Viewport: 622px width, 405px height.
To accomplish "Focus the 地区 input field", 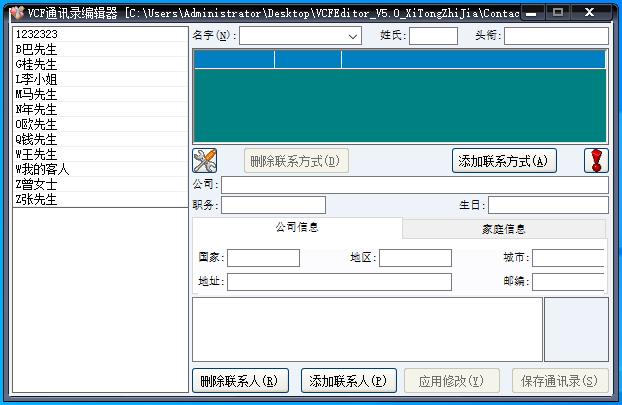I will (415, 258).
